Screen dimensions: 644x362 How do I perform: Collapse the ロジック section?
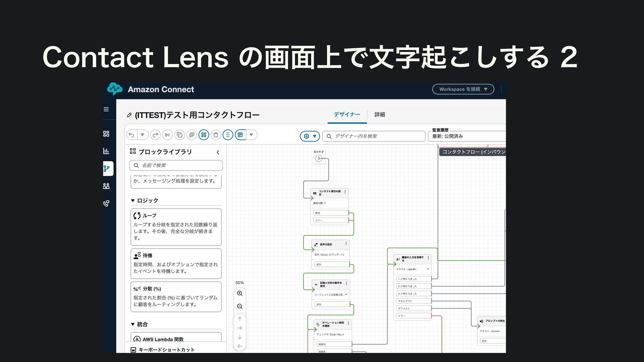pyautogui.click(x=133, y=200)
